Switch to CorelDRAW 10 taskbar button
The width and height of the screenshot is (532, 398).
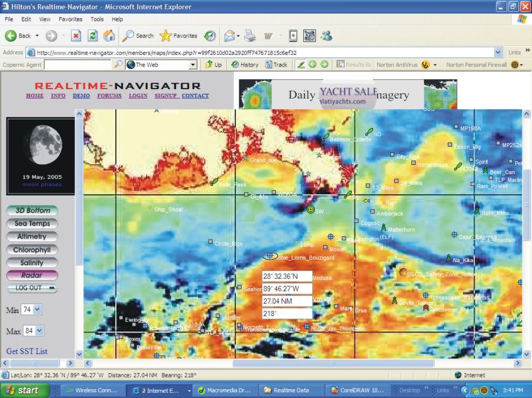[358, 390]
